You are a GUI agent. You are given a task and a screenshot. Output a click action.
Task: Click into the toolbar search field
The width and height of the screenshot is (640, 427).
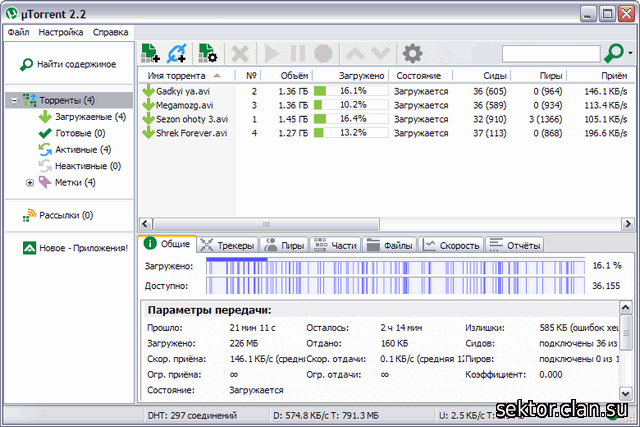click(551, 53)
